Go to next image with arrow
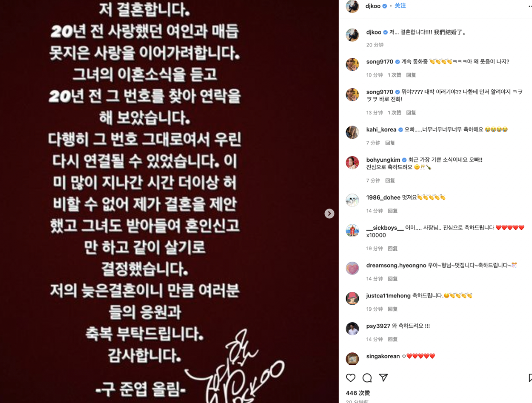 pos(329,213)
